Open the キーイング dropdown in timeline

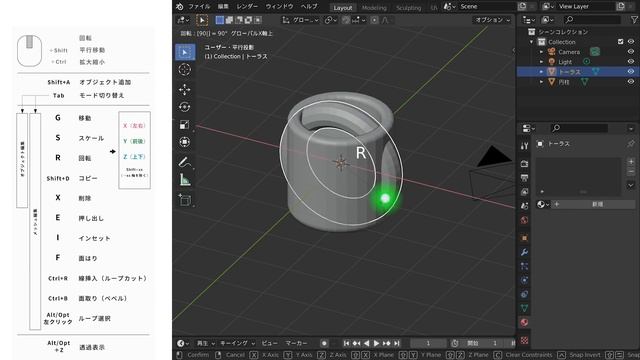click(x=237, y=343)
